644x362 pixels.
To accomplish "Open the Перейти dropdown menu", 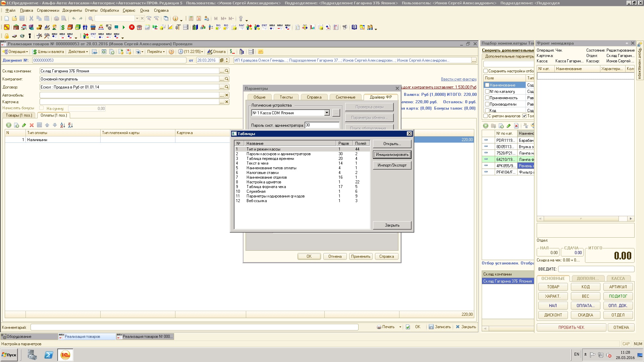I will 156,52.
